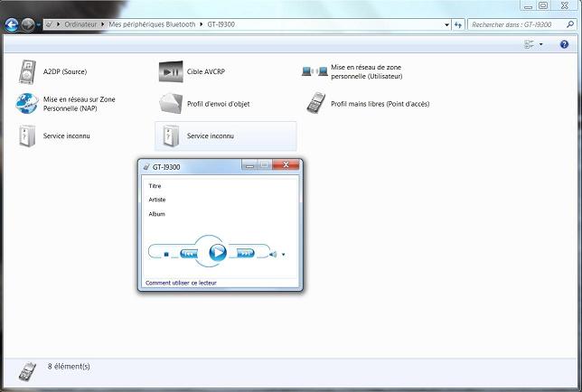Expand arrow after Ordinateur in breadcrumb
The height and width of the screenshot is (392, 582).
pos(103,24)
